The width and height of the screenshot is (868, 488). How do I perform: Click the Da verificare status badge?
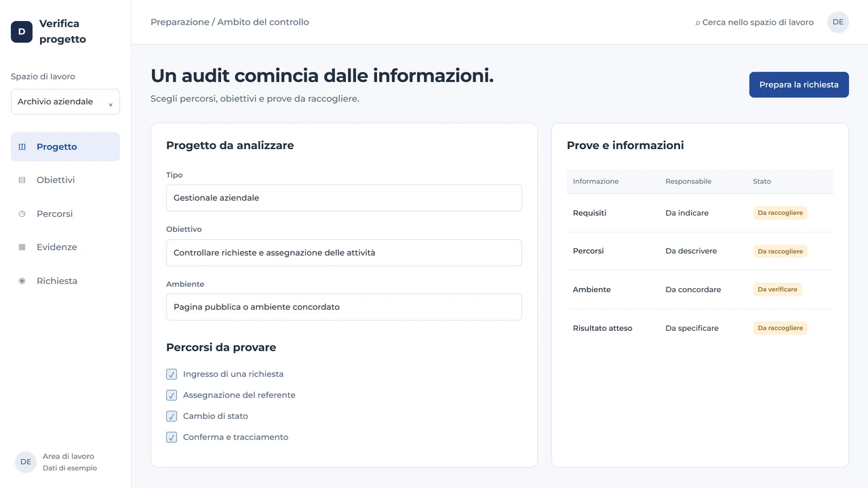pyautogui.click(x=777, y=289)
